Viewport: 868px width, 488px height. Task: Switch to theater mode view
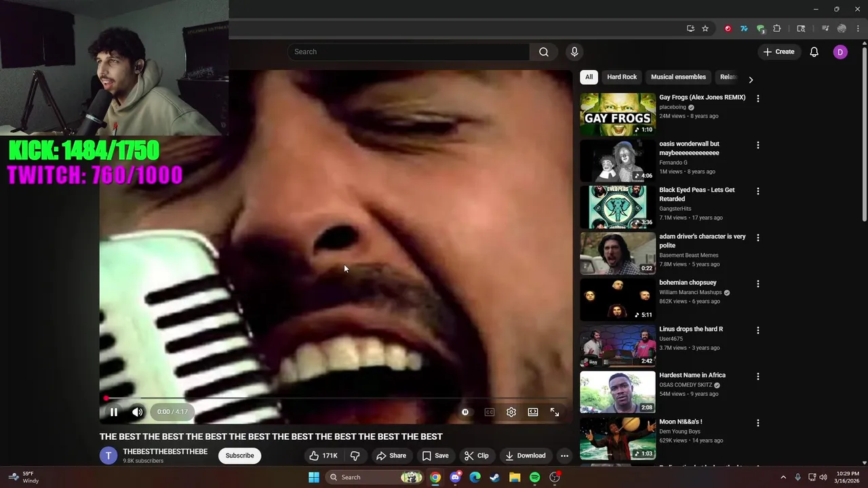[x=533, y=412]
